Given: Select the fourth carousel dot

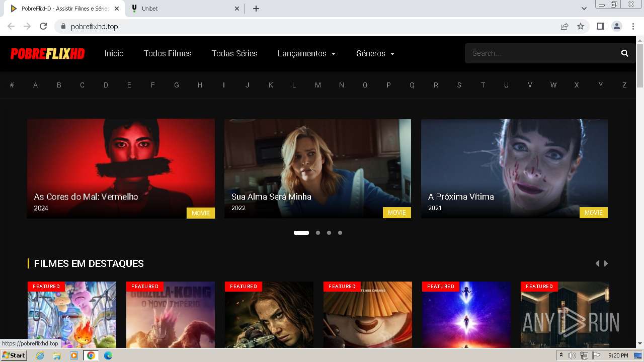Looking at the screenshot, I should point(340,233).
